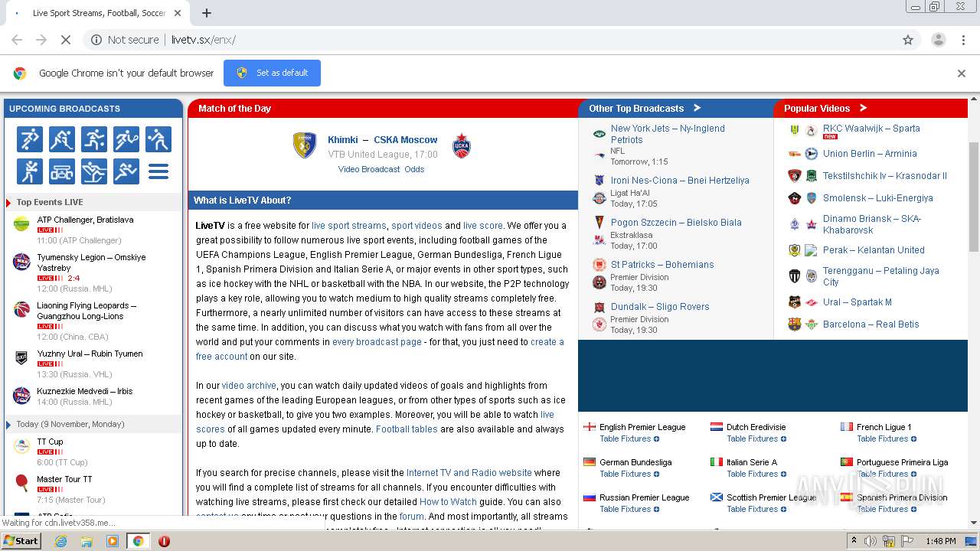
Task: Show hidden system tray icons
Action: point(854,540)
